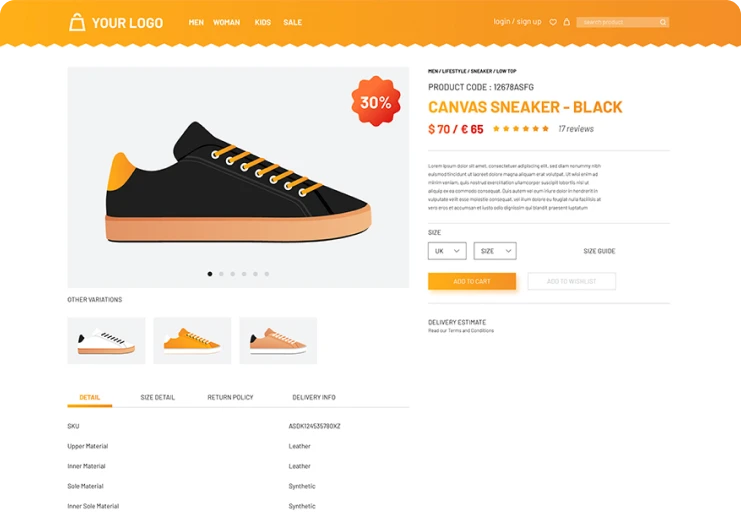Click the search magnifier icon
The image size is (741, 522).
click(663, 22)
